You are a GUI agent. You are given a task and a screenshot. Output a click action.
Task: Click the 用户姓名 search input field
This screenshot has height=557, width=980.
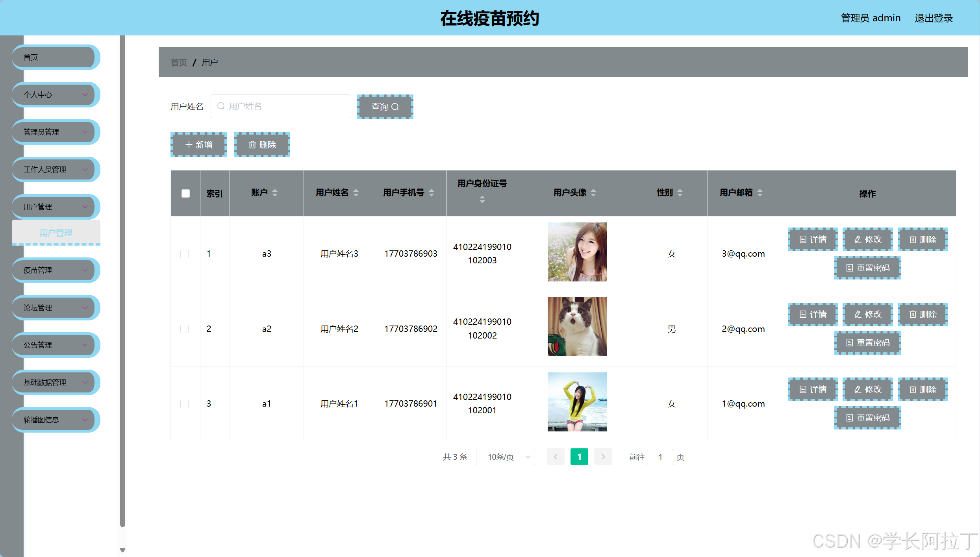(x=281, y=106)
